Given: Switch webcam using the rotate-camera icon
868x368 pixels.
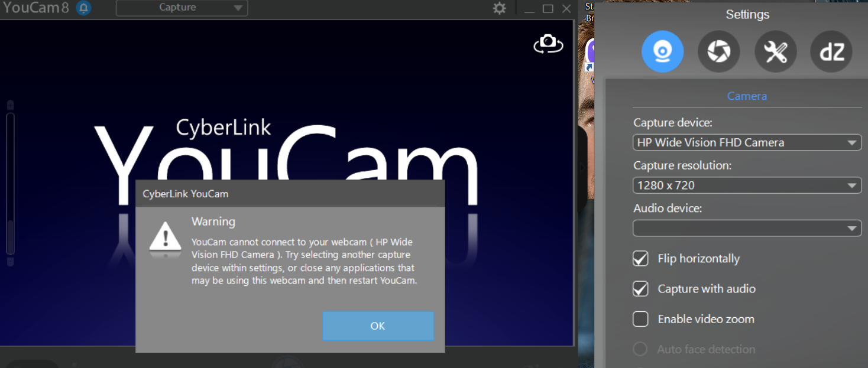Looking at the screenshot, I should click(x=548, y=44).
